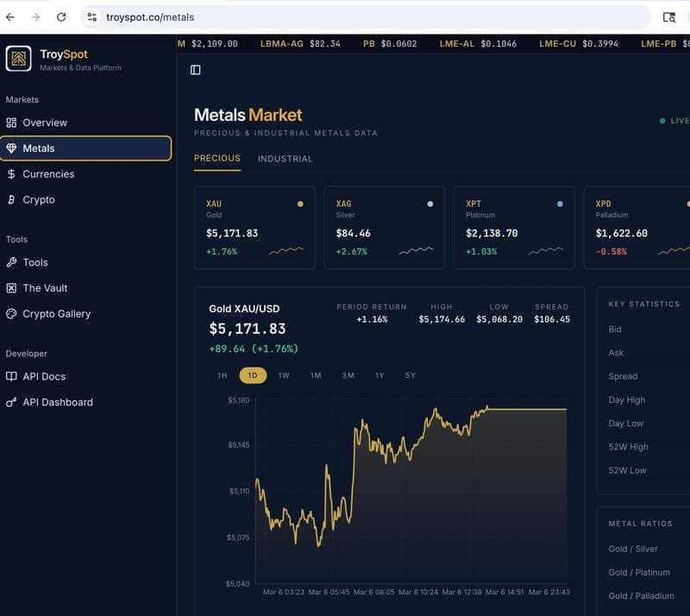Open API Docs via the book icon
The height and width of the screenshot is (616, 690).
[12, 376]
